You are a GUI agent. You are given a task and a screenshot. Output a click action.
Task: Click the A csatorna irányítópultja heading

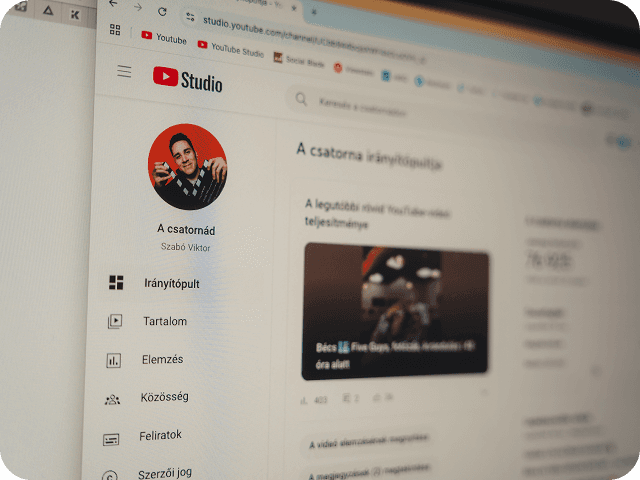[369, 156]
